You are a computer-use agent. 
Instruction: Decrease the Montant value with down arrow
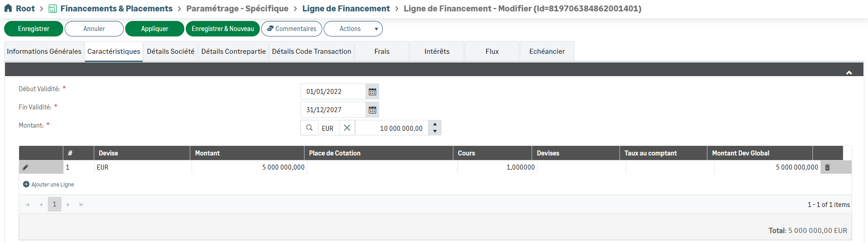click(x=435, y=131)
